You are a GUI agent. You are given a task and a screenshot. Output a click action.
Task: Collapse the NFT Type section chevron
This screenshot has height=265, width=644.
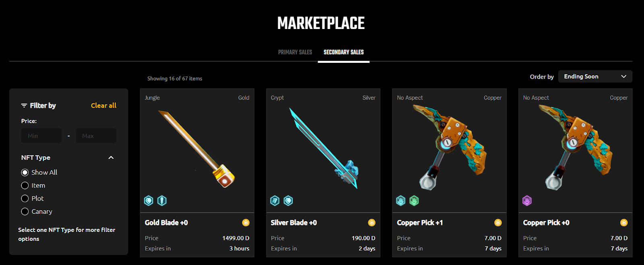(111, 157)
